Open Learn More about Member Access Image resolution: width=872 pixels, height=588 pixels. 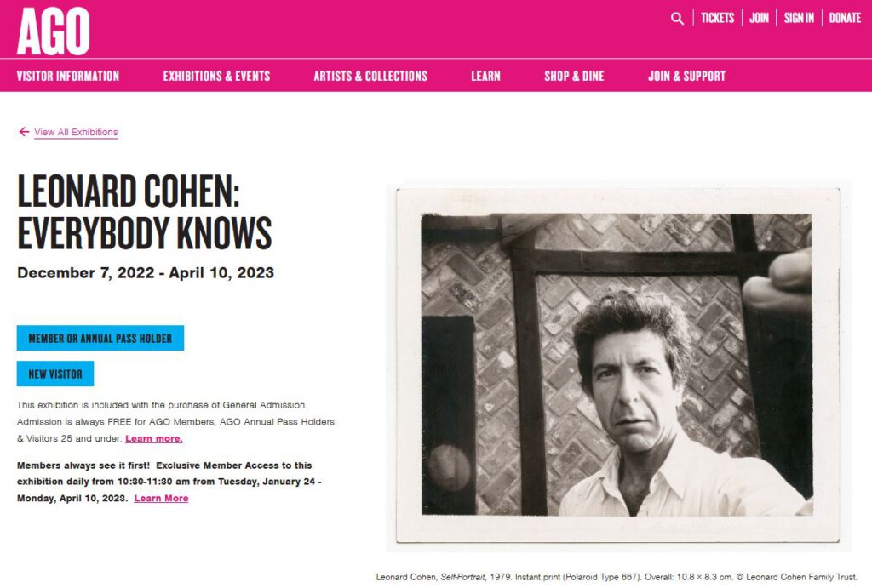pyautogui.click(x=161, y=499)
